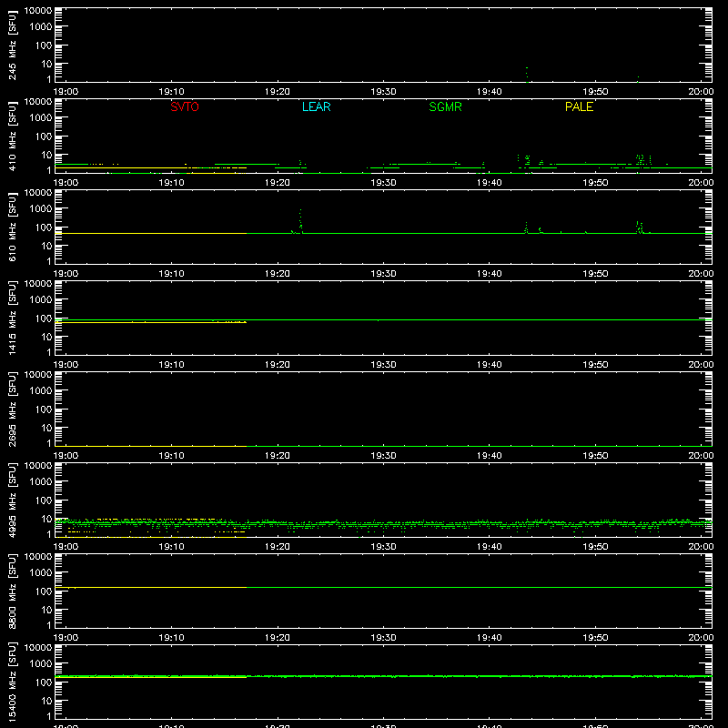
Task: Click 19:50 tick below the 2695 MHz plot
Action: [595, 456]
